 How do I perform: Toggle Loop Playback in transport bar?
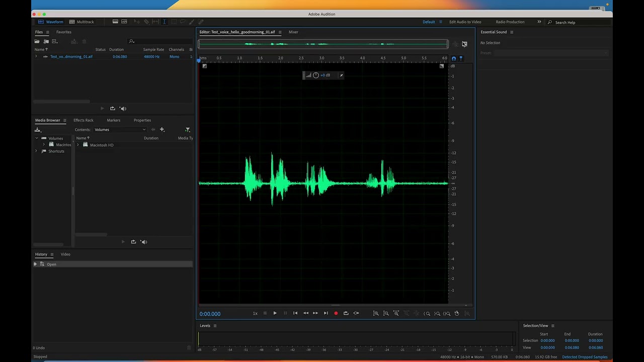[x=346, y=313]
